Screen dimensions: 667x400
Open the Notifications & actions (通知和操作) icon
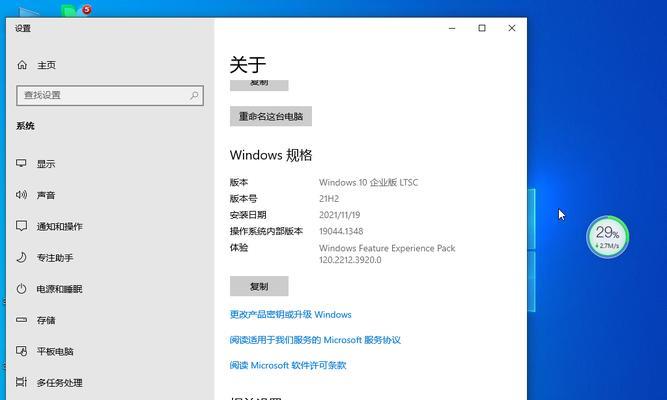(21, 226)
